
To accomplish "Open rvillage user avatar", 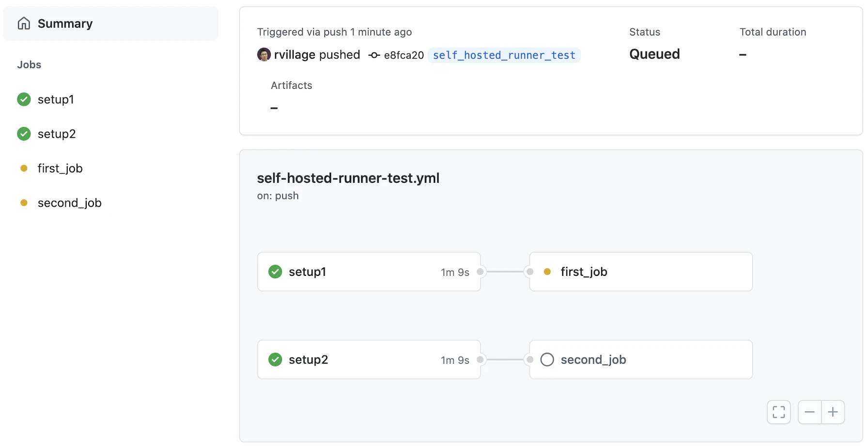I will coord(264,55).
